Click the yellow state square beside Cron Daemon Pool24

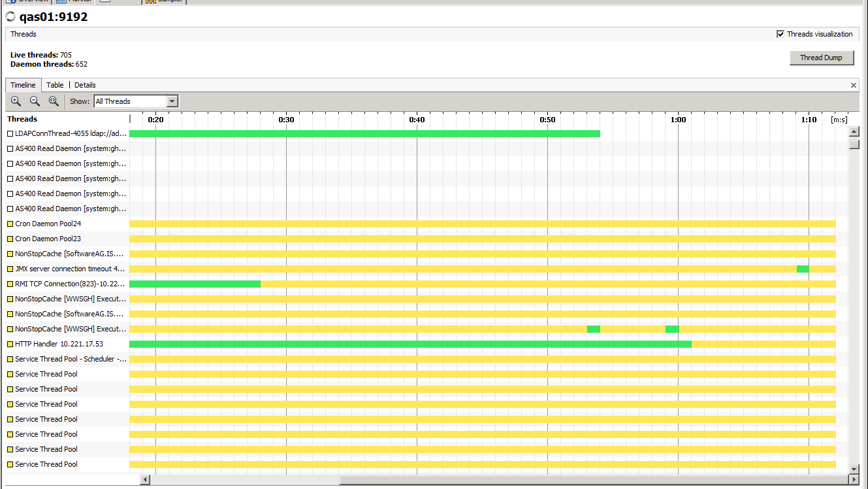click(10, 224)
